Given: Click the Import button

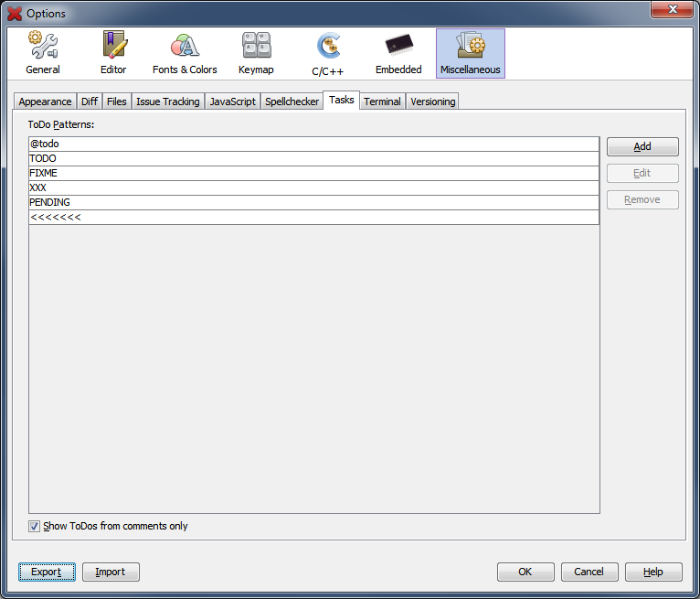Looking at the screenshot, I should tap(111, 572).
